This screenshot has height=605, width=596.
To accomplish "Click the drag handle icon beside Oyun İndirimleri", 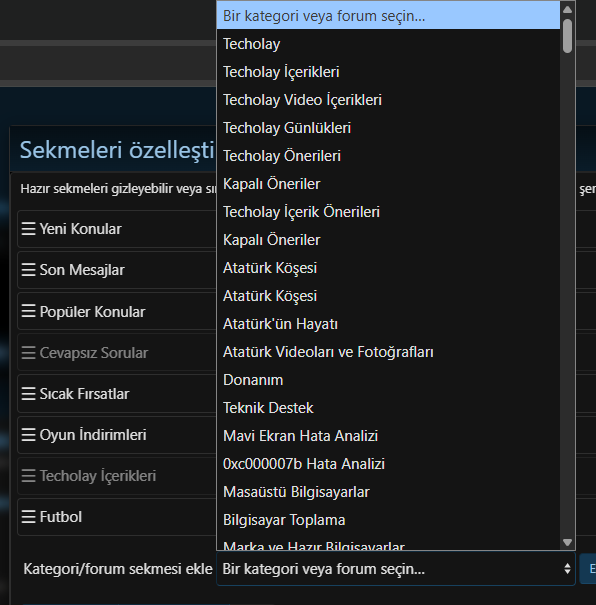I will tap(29, 434).
